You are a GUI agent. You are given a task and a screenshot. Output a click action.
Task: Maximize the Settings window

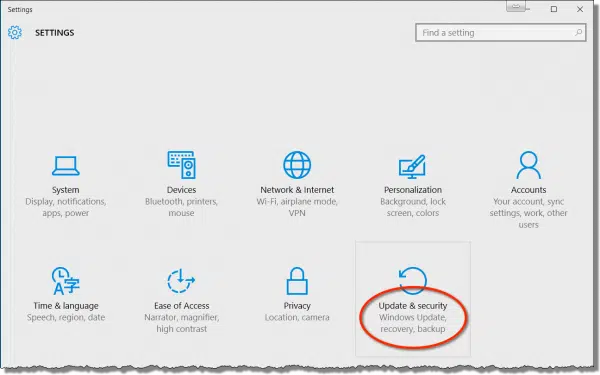pyautogui.click(x=554, y=9)
